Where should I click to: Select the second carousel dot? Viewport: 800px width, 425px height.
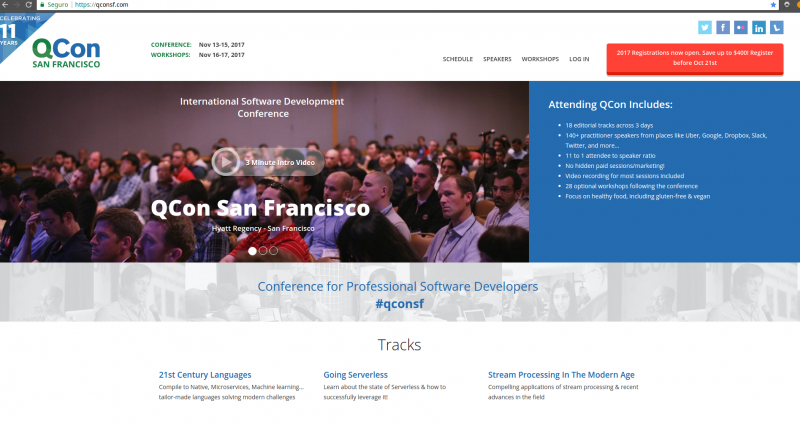point(263,251)
